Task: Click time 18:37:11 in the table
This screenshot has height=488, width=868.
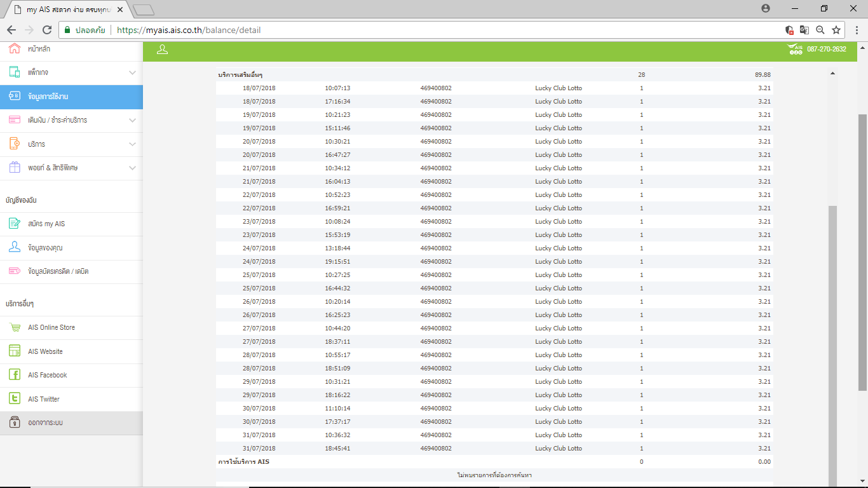Action: pos(337,342)
